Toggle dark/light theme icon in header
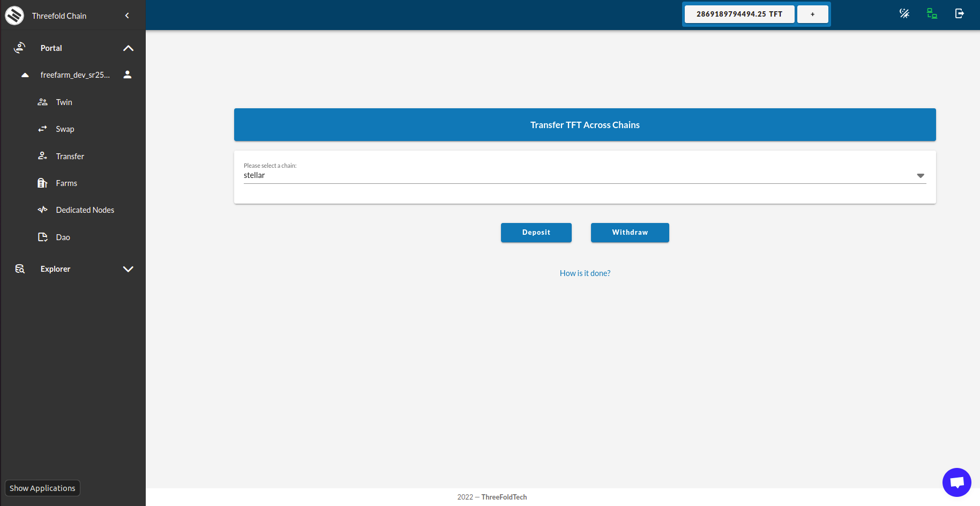This screenshot has width=980, height=506. pyautogui.click(x=904, y=13)
